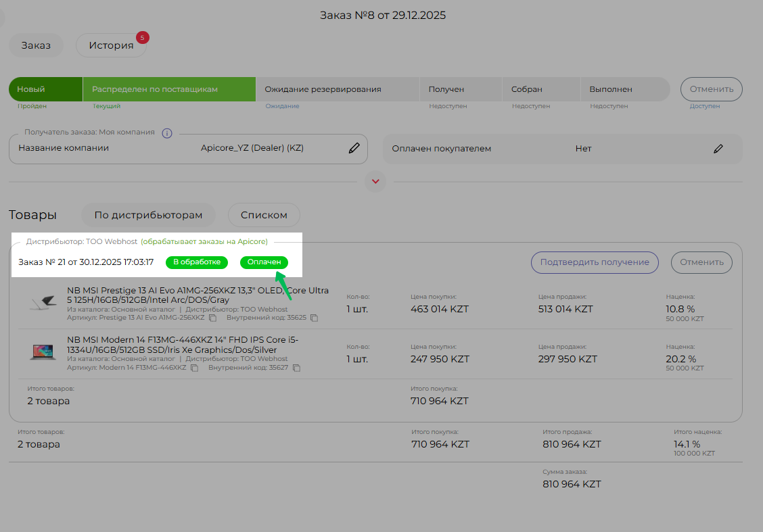
Task: Click the red notification badge on История
Action: click(x=142, y=38)
